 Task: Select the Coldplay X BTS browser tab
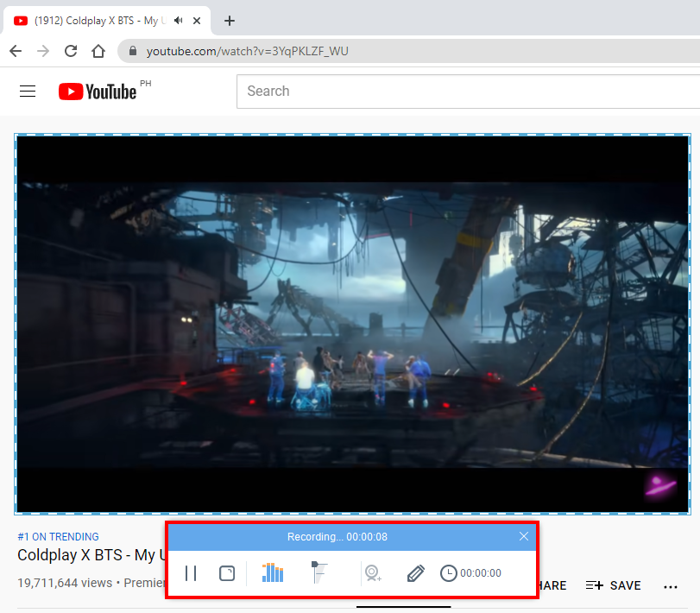(106, 21)
